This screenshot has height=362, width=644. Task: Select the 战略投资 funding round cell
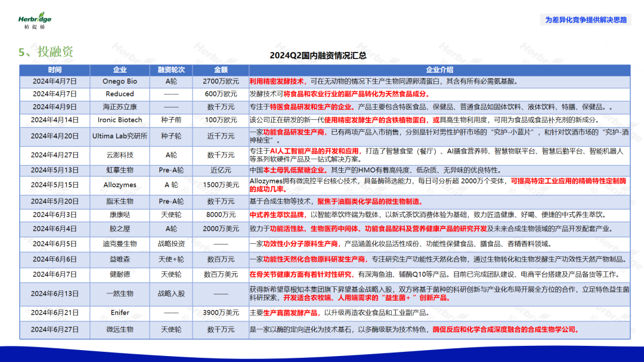point(171,244)
